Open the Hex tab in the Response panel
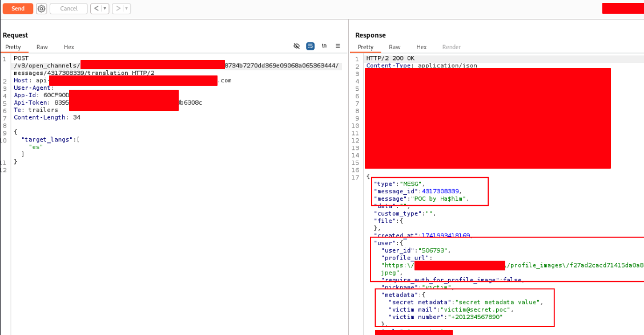 click(x=421, y=47)
